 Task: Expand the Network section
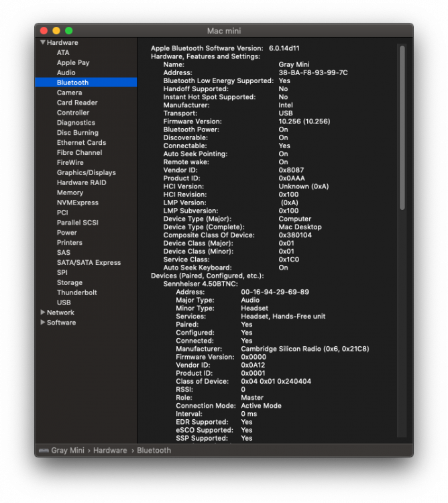pos(43,312)
